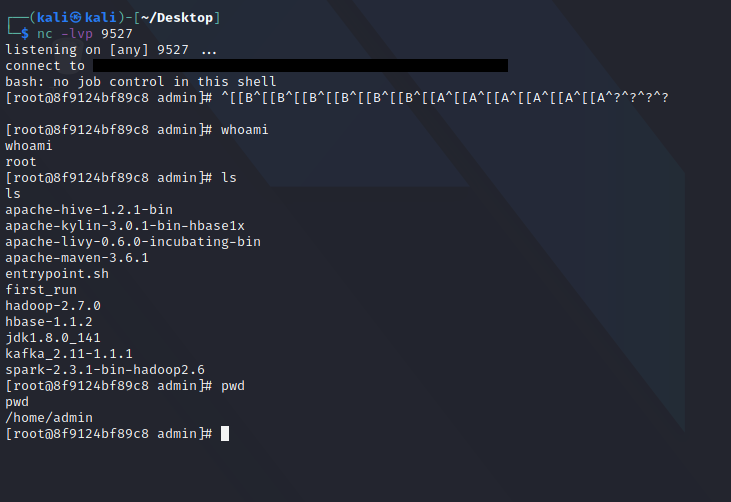The width and height of the screenshot is (731, 502).
Task: Click the spark-2.3.1-bin-hadoop2.6 entry
Action: click(105, 370)
